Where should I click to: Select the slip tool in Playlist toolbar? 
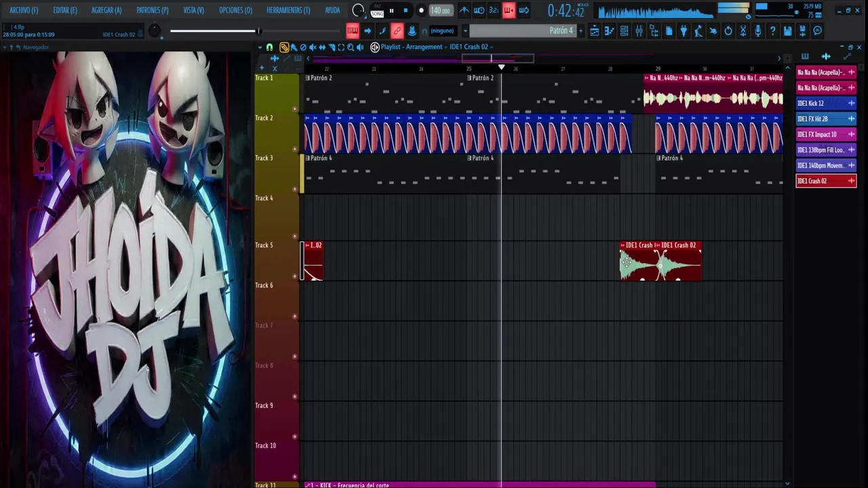pos(322,47)
